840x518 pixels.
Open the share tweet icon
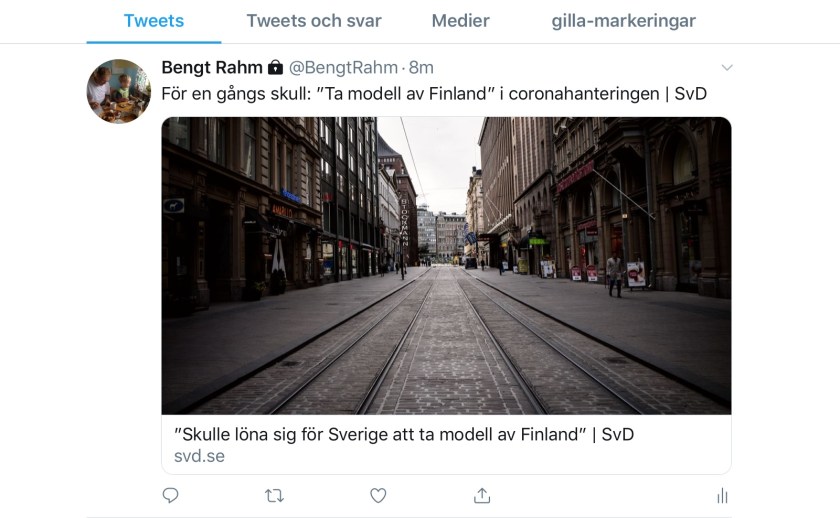(x=482, y=495)
